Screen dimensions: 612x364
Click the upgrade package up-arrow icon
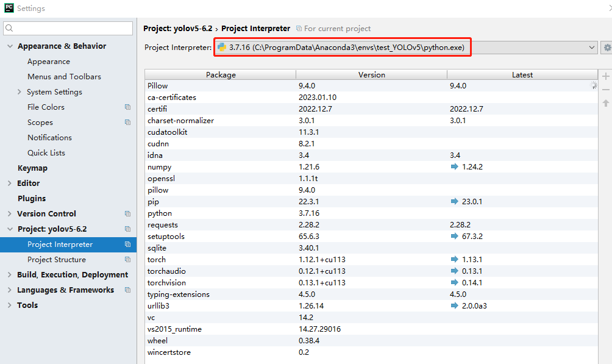[x=605, y=103]
